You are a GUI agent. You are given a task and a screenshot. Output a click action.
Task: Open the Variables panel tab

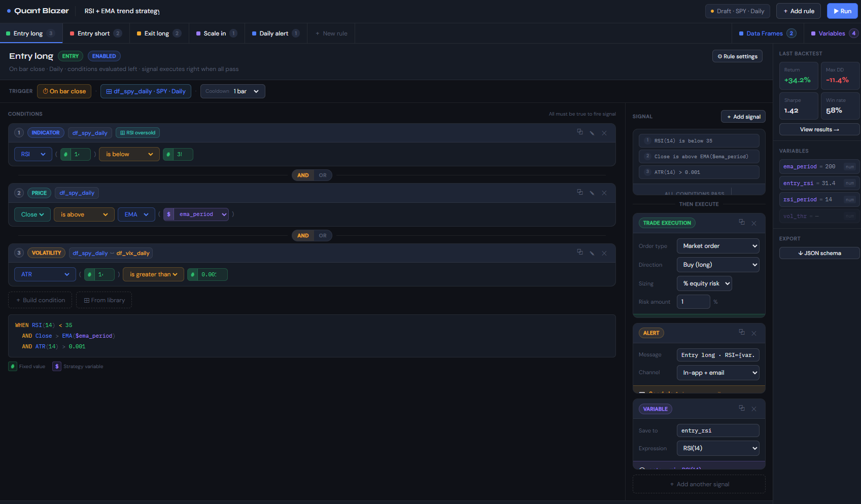click(832, 33)
